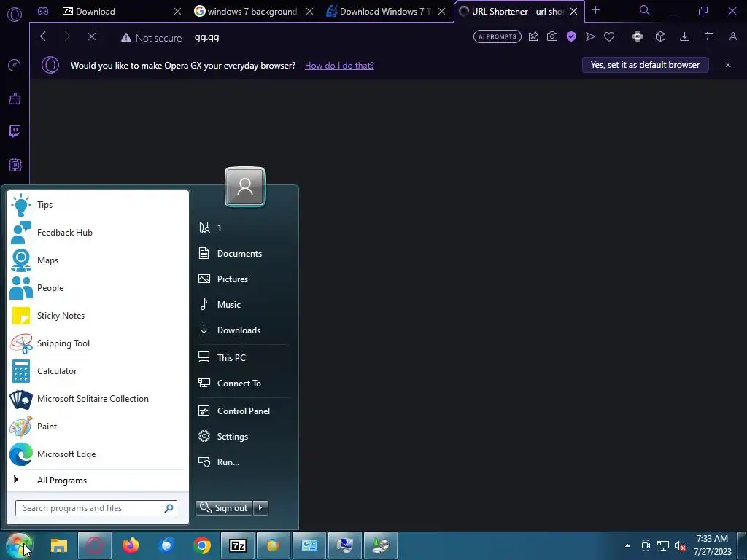Viewport: 747px width, 560px height.
Task: Open the chip-shaped icon in the sidebar
Action: click(15, 165)
